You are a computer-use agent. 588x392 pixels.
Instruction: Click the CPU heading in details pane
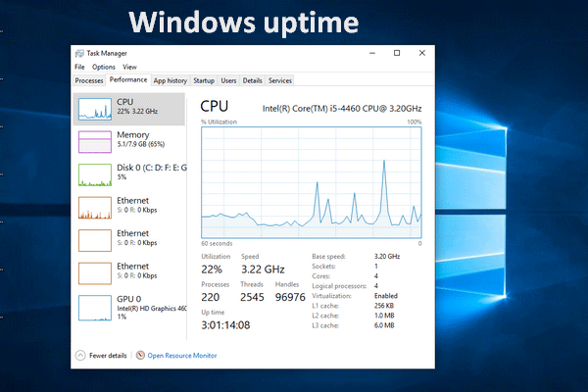(x=214, y=106)
